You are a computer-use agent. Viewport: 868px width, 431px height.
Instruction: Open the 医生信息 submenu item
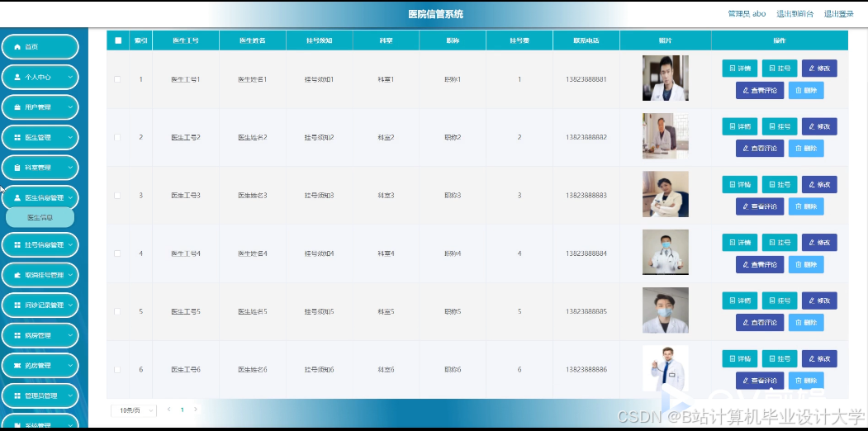(x=40, y=217)
